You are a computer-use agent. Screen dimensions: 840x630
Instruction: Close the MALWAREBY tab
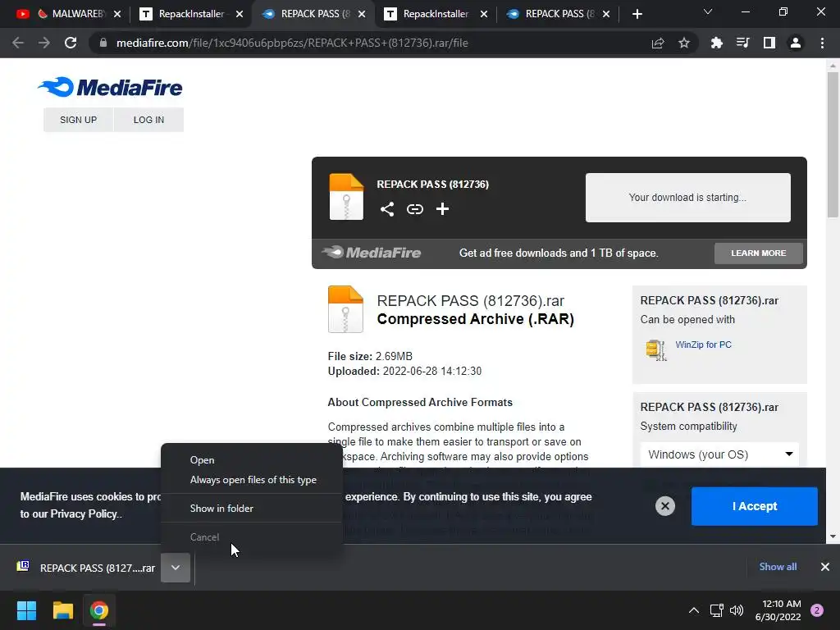click(x=117, y=14)
